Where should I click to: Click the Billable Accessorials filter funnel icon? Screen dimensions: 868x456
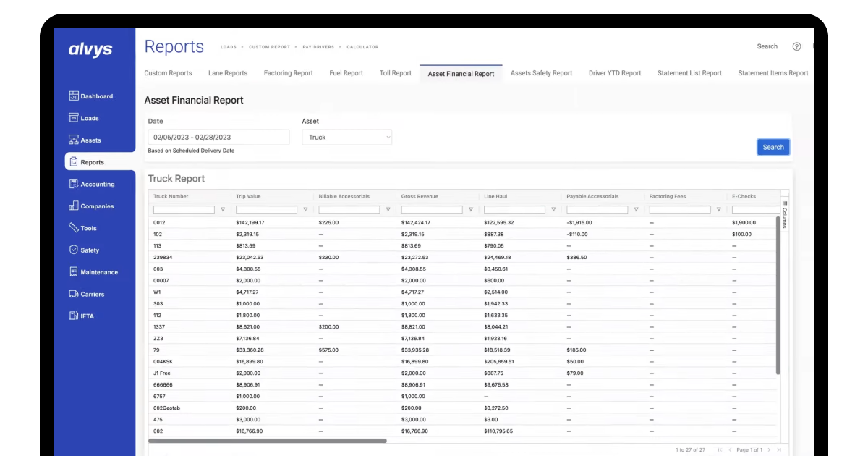[x=388, y=210]
